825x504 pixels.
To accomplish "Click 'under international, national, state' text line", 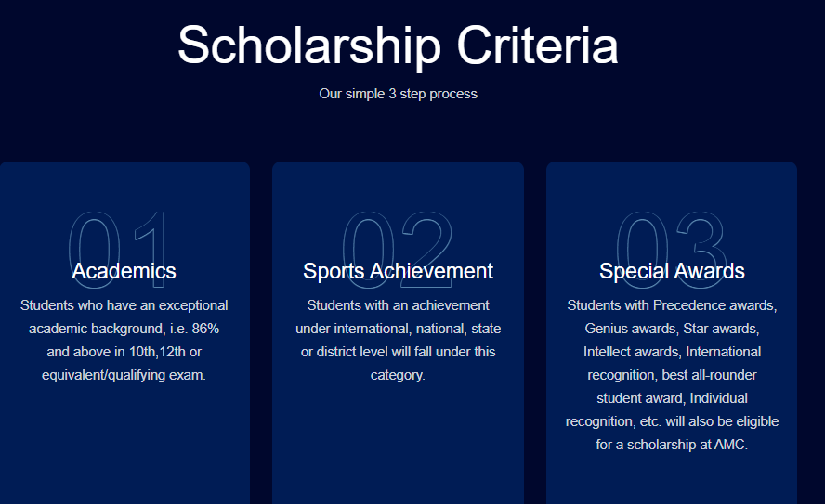I will (x=398, y=329).
